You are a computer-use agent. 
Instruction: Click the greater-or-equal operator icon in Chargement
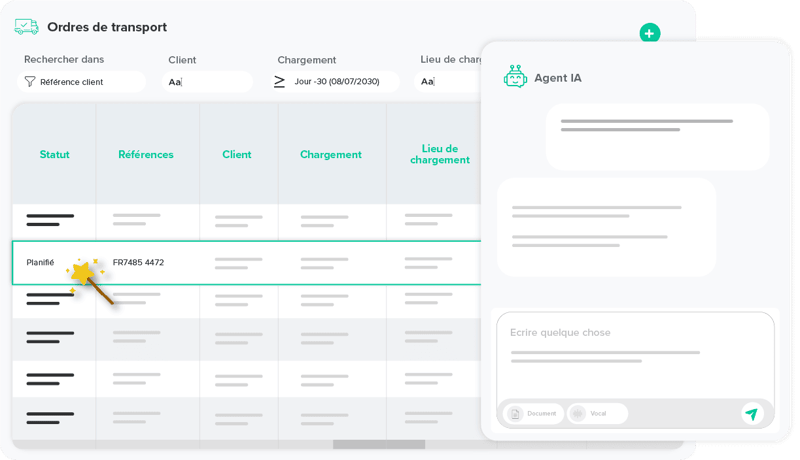[280, 82]
